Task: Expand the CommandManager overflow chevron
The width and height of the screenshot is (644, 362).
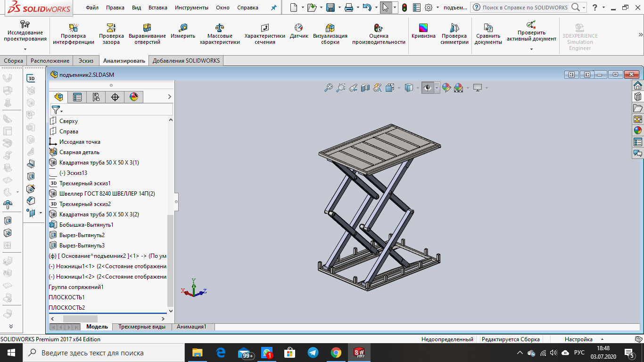Action: click(x=640, y=35)
